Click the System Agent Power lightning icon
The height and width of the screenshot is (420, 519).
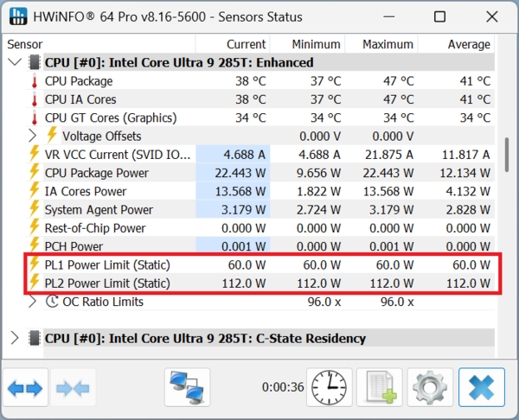pyautogui.click(x=35, y=208)
